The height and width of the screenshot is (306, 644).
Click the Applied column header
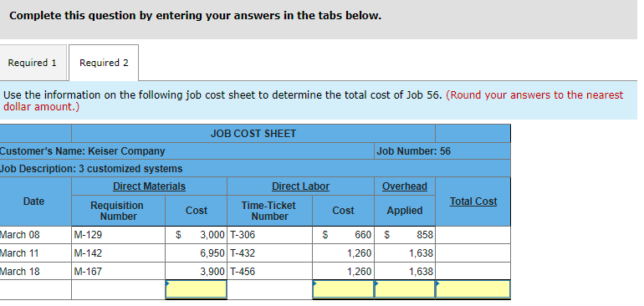click(x=405, y=211)
